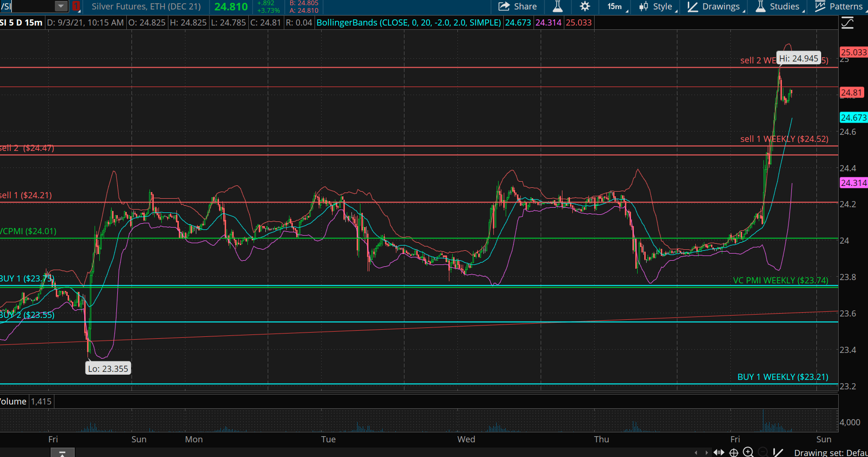Click the BUY 2 ($23.55) label

(27, 315)
